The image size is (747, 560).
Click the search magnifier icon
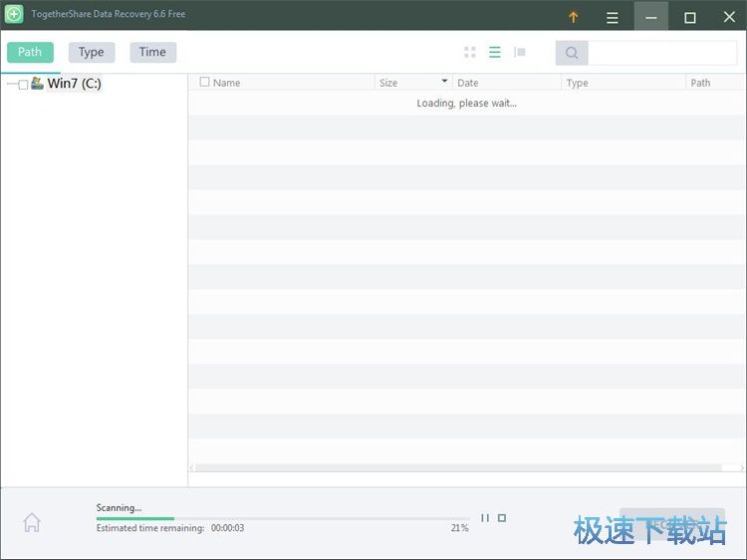tap(572, 53)
